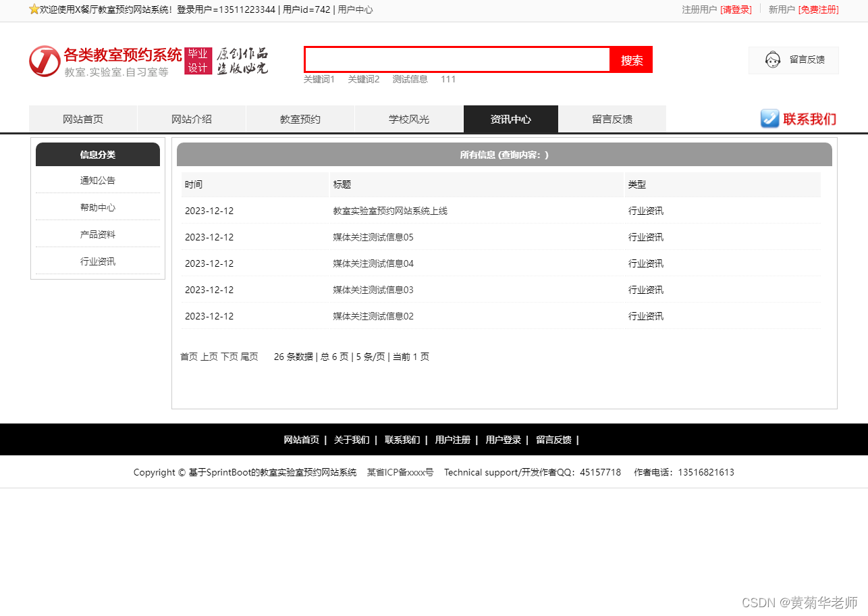Viewport: 868px width, 616px height.
Task: Click the 标题 column header
Action: pyautogui.click(x=477, y=184)
